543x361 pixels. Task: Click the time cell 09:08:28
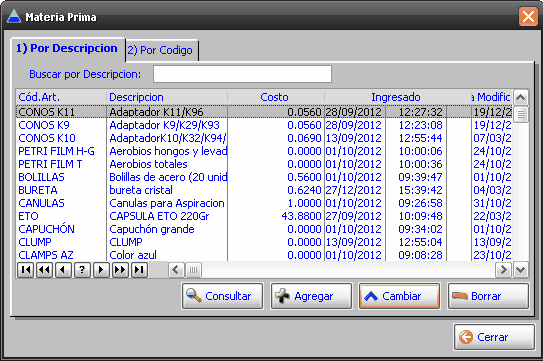[420, 255]
